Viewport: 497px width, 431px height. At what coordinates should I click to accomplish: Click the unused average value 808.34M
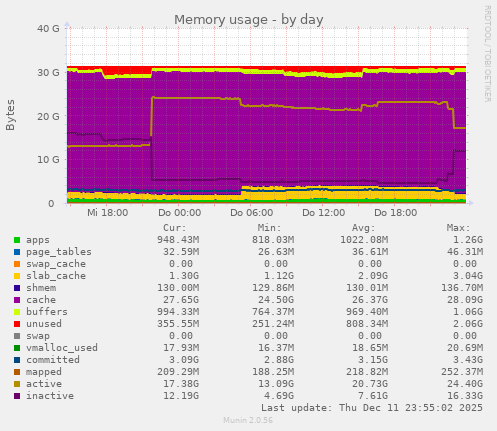pyautogui.click(x=367, y=324)
